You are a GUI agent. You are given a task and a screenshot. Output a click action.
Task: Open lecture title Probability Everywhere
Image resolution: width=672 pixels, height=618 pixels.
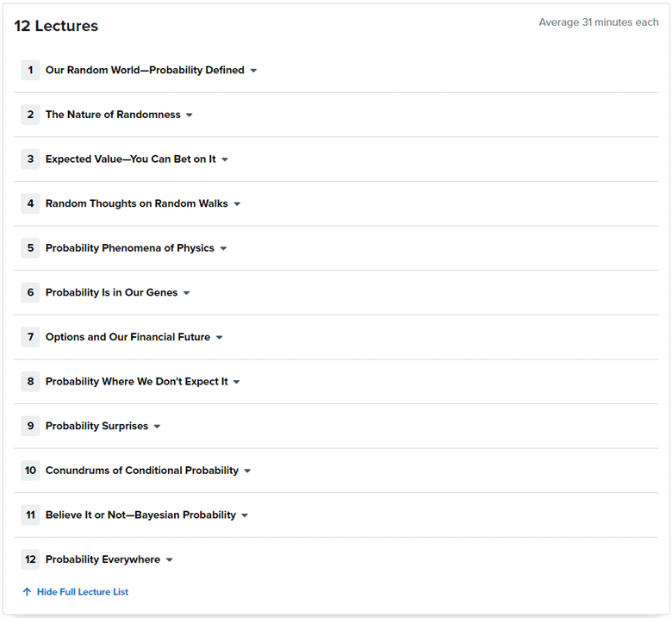tap(103, 559)
